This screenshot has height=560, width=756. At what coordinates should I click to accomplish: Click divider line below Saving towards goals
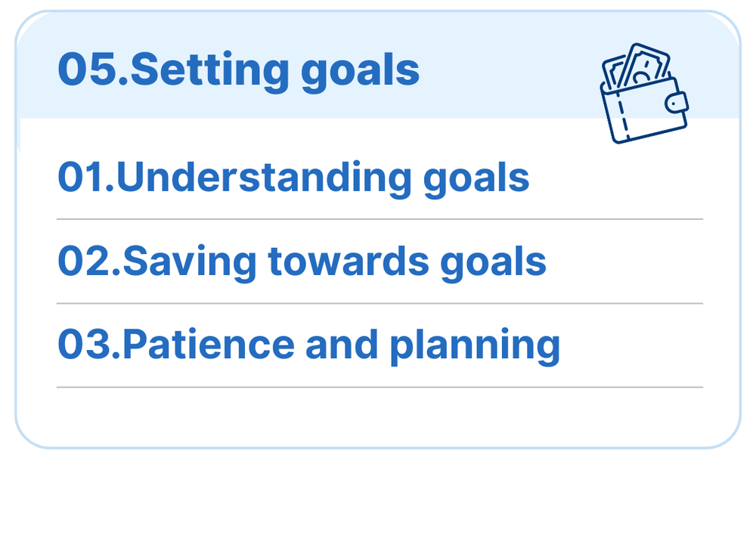click(380, 303)
